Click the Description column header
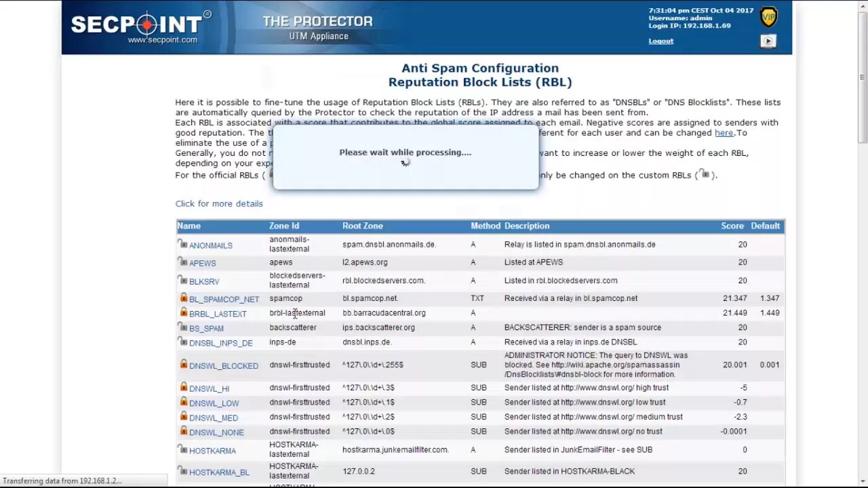The width and height of the screenshot is (868, 488). tap(527, 226)
